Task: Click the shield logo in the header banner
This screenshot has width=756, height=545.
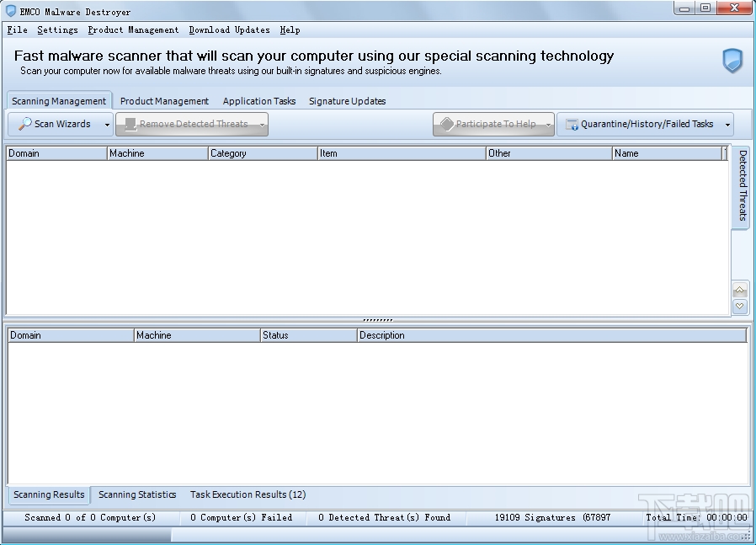Action: point(732,61)
